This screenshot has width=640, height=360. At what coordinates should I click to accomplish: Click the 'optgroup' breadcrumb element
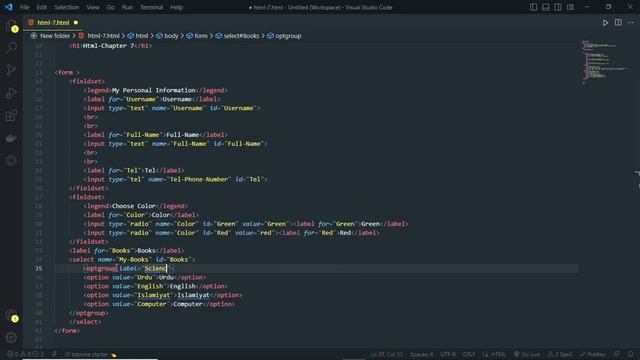288,36
